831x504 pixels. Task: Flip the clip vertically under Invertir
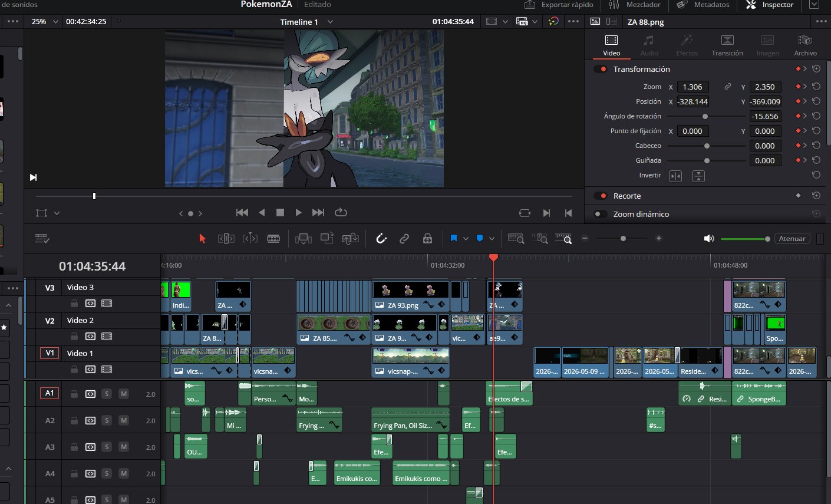[698, 176]
